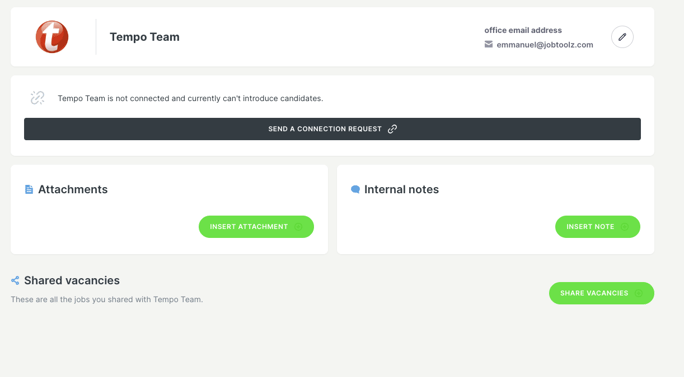Click the Shared vacancies heading text

click(72, 280)
